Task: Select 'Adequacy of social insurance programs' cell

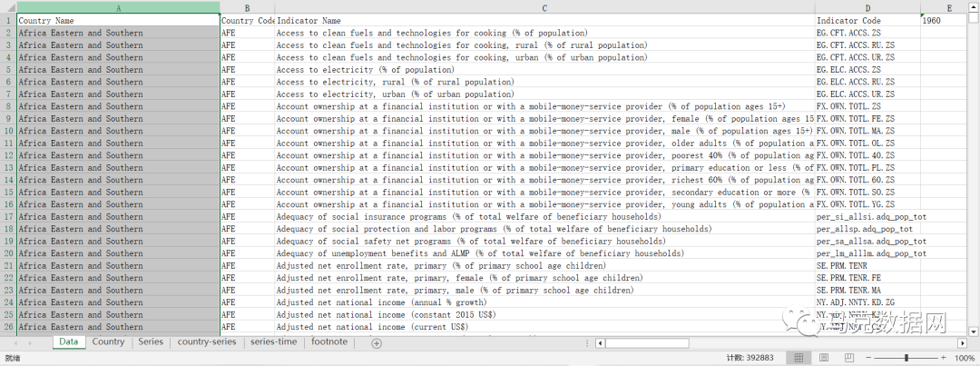Action: (x=544, y=216)
